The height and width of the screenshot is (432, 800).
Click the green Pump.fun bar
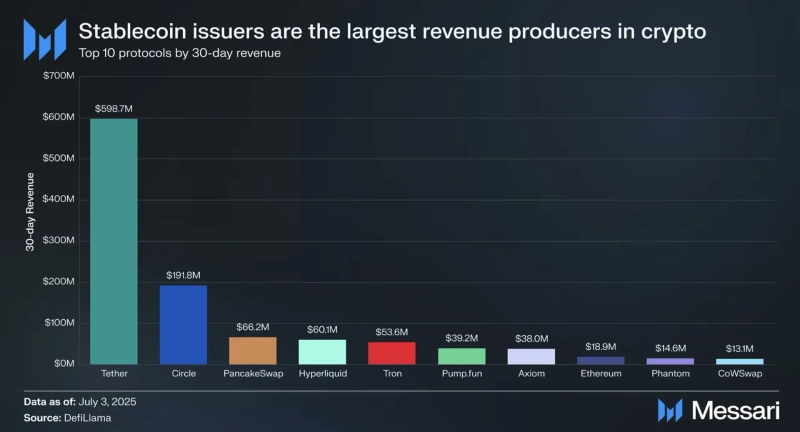[x=461, y=356]
